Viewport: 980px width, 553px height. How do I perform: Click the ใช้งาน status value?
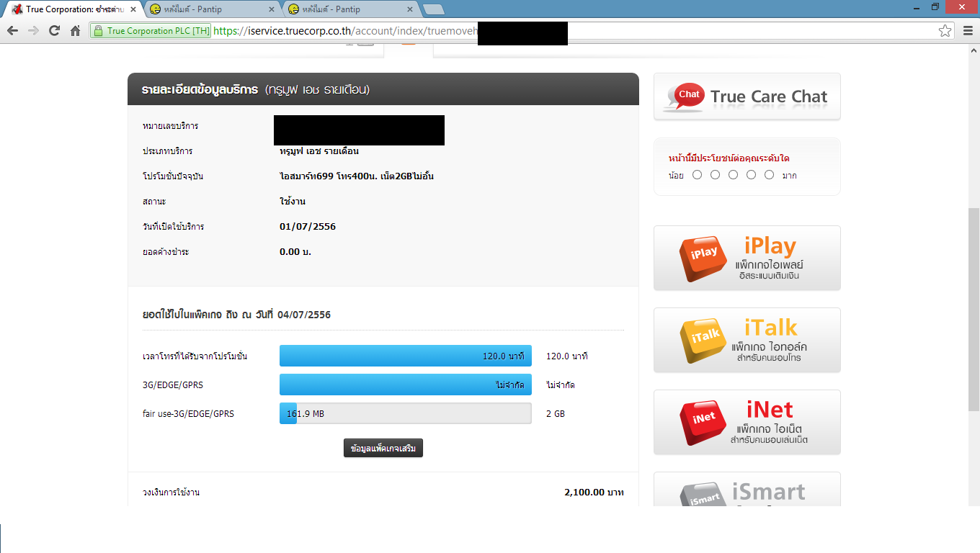click(x=292, y=202)
